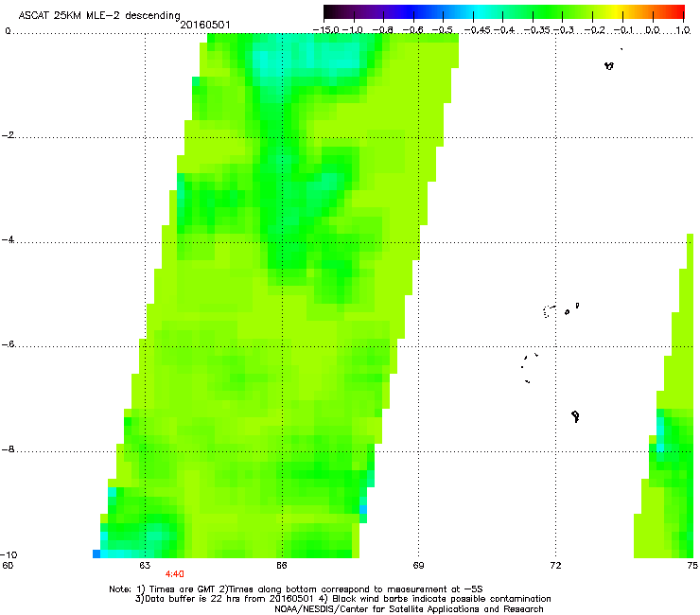Screen dimensions: 700x615
Task: Click the "-0.5" color scale label
Action: 443,30
